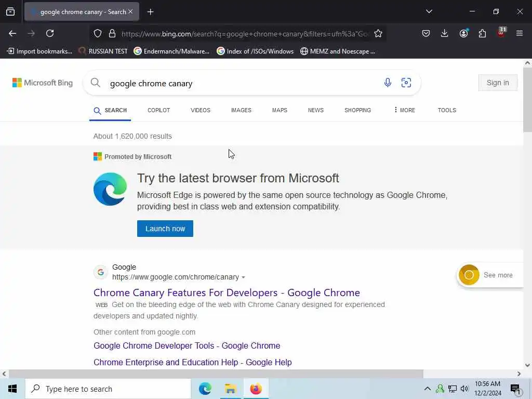This screenshot has width=532, height=399.
Task: Open the Firefox account icon
Action: pyautogui.click(x=463, y=33)
